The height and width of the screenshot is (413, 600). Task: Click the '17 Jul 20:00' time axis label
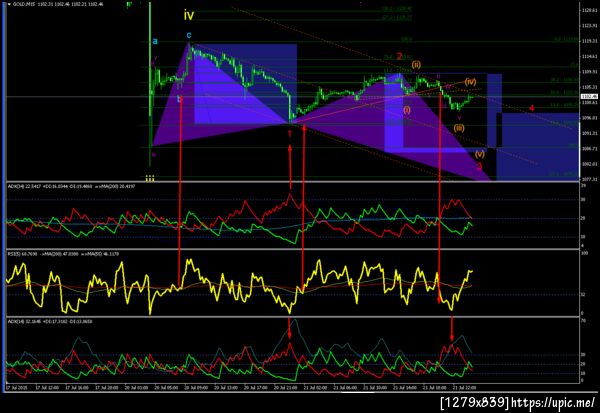coord(106,387)
